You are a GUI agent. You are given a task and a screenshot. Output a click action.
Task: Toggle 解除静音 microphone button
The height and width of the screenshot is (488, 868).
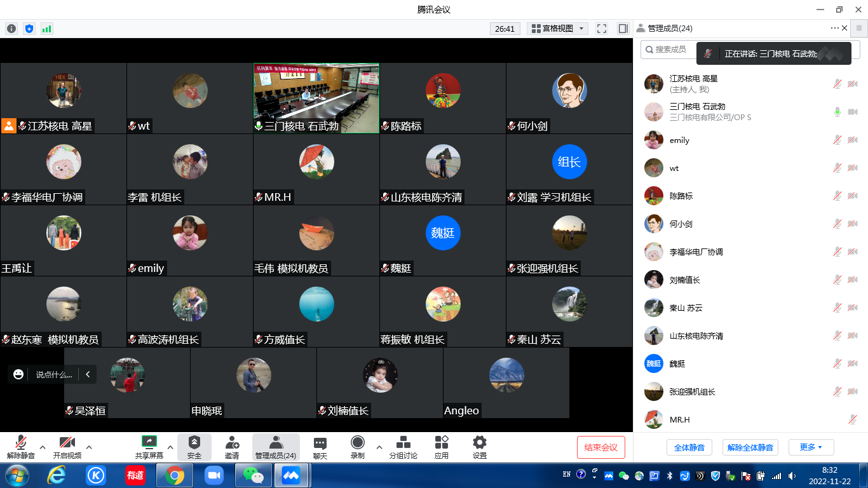(21, 442)
